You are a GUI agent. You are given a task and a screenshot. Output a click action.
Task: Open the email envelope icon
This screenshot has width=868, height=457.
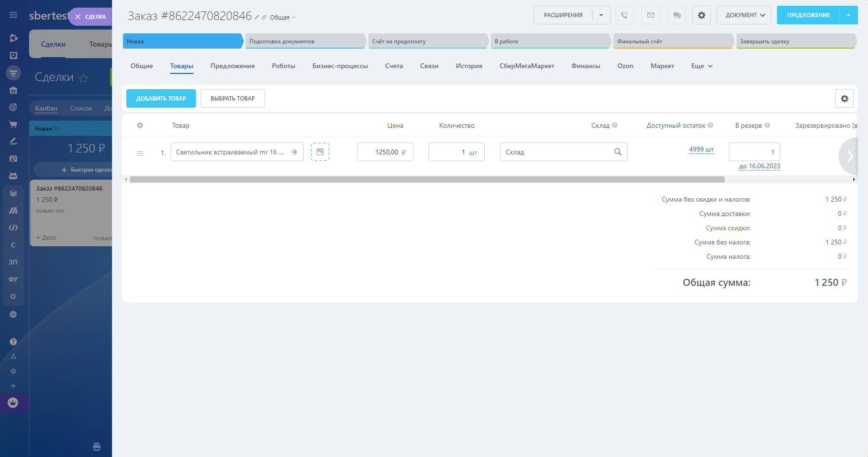click(x=651, y=15)
